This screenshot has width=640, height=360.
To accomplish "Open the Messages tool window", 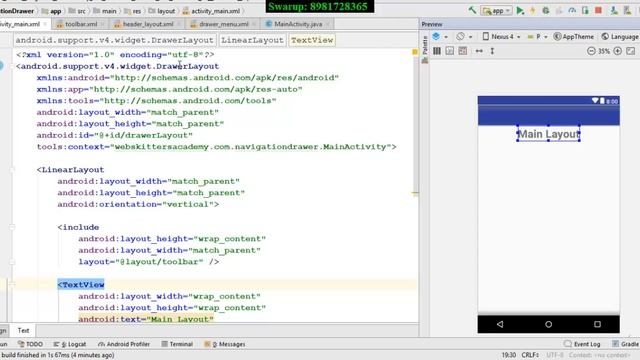I will click(224, 344).
